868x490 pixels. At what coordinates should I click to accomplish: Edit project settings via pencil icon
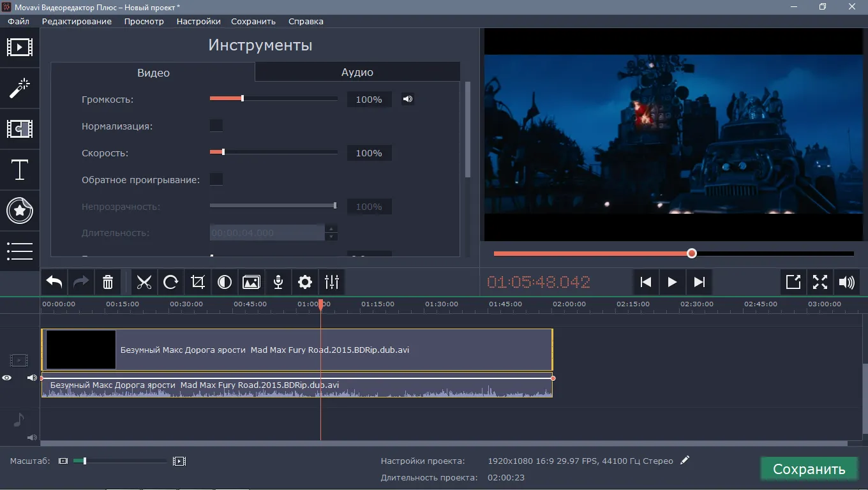click(685, 460)
